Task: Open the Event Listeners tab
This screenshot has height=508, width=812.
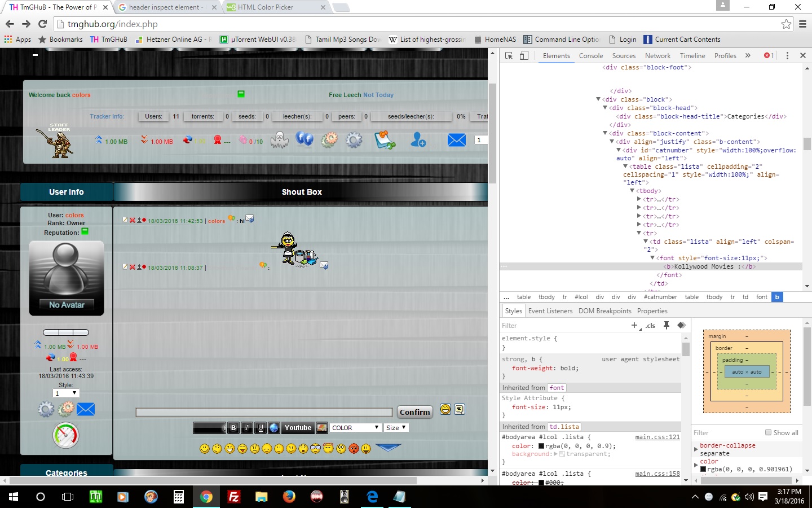Action: tap(550, 311)
